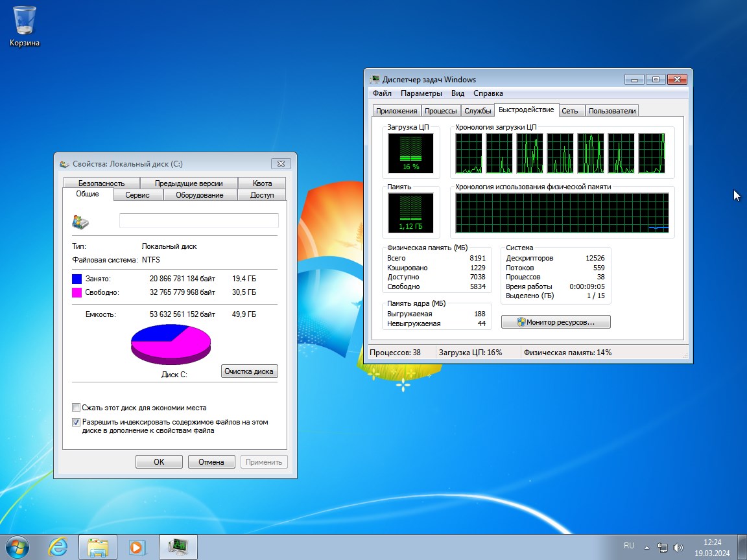Open Windows Explorer taskbar icon
This screenshot has width=747, height=560.
97,546
